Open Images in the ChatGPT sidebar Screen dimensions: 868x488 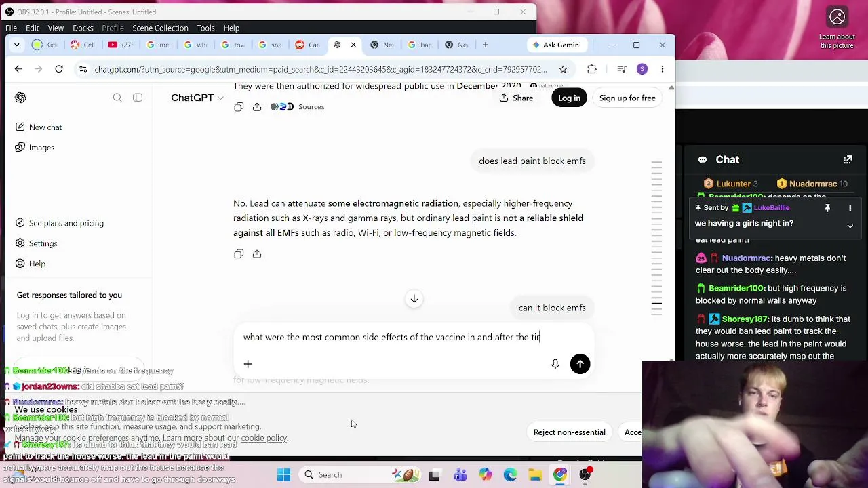[x=35, y=148]
